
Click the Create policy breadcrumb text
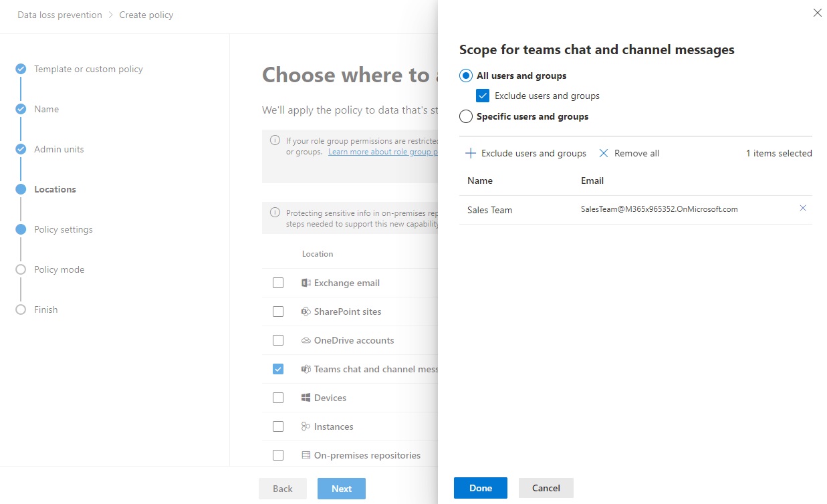146,15
